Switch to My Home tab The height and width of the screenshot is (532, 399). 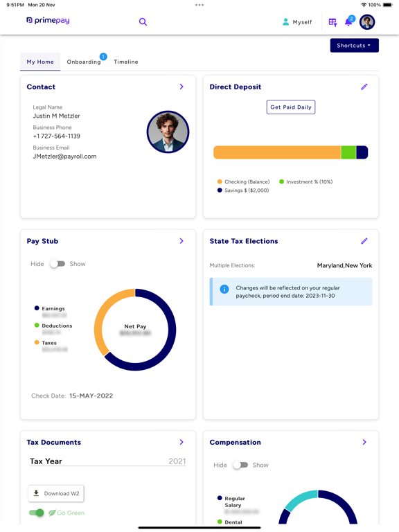[40, 62]
